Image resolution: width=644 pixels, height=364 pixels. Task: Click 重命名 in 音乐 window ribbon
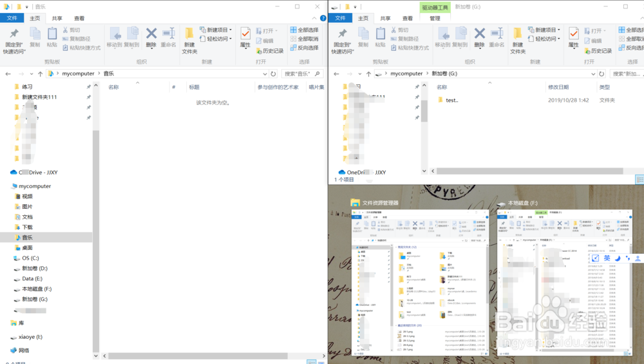coord(168,37)
